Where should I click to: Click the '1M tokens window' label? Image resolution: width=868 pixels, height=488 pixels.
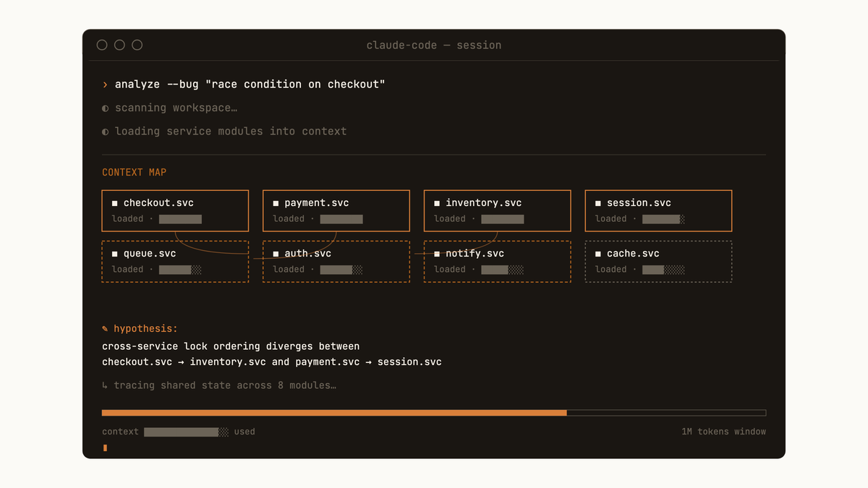[723, 432]
